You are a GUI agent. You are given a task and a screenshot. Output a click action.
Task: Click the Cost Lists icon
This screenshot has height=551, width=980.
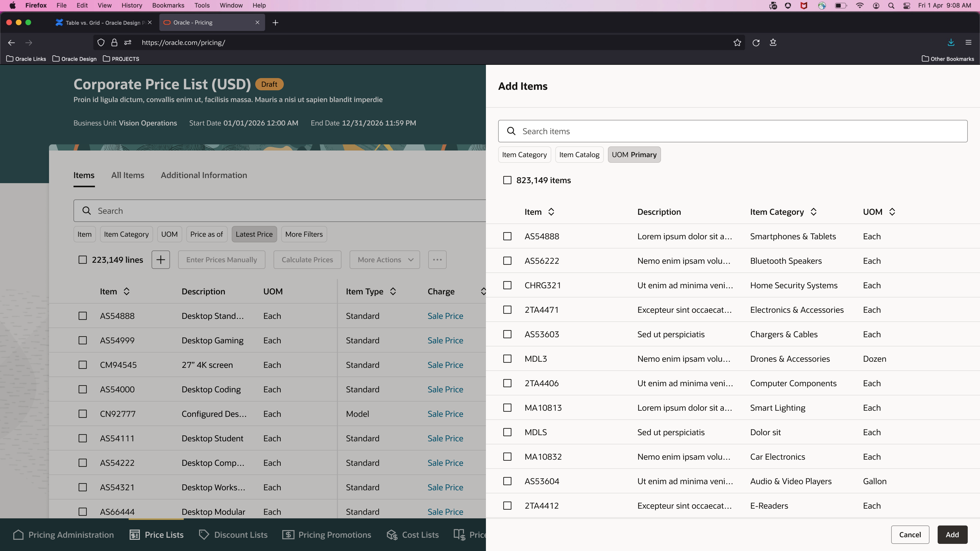(x=392, y=535)
